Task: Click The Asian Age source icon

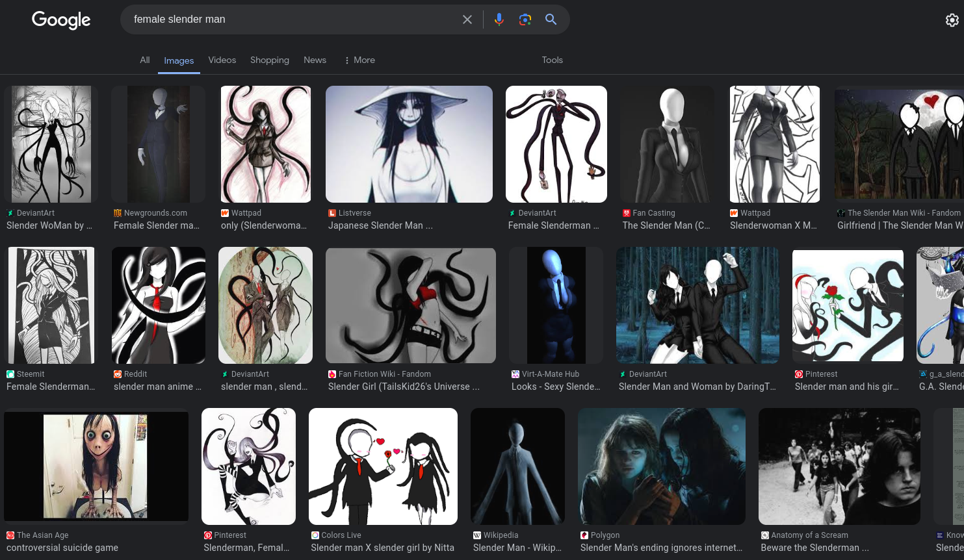Action: [x=10, y=535]
